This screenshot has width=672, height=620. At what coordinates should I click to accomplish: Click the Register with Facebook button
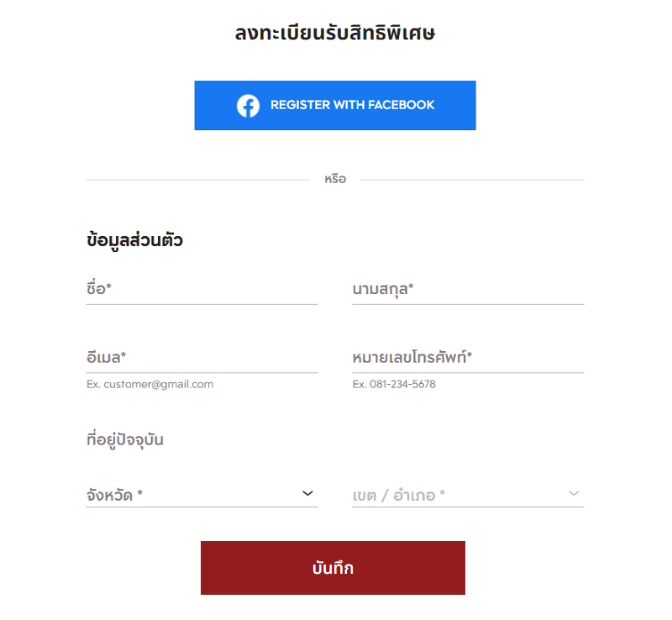tap(335, 106)
